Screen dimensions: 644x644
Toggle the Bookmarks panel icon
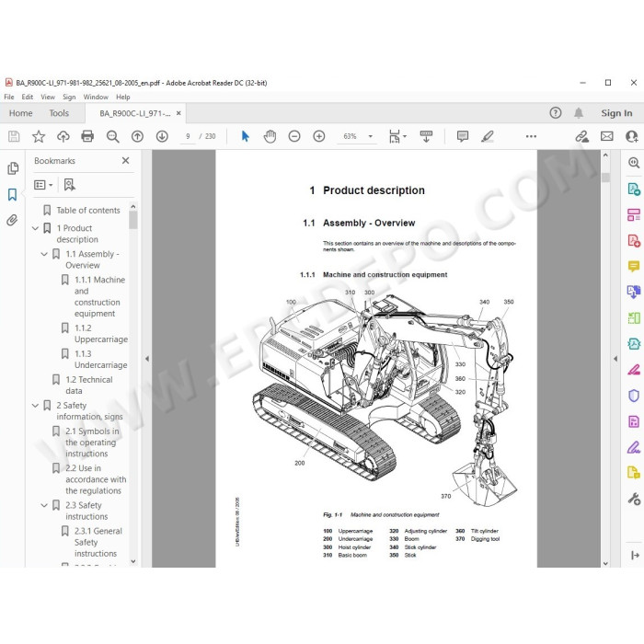coord(12,194)
